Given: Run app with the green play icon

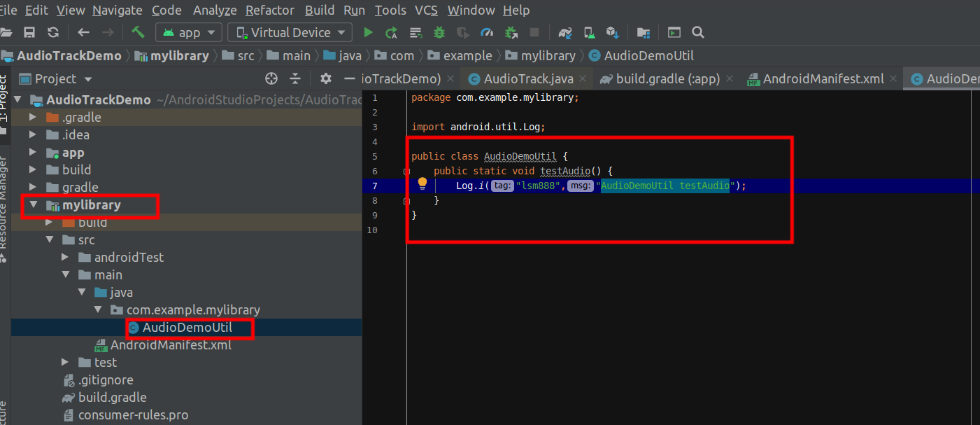Looking at the screenshot, I should click(369, 32).
